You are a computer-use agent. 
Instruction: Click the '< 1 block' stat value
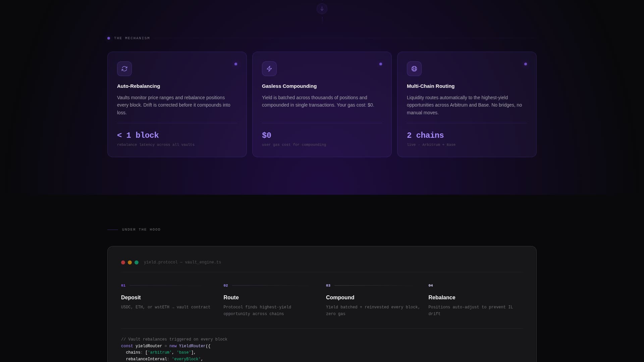[138, 135]
